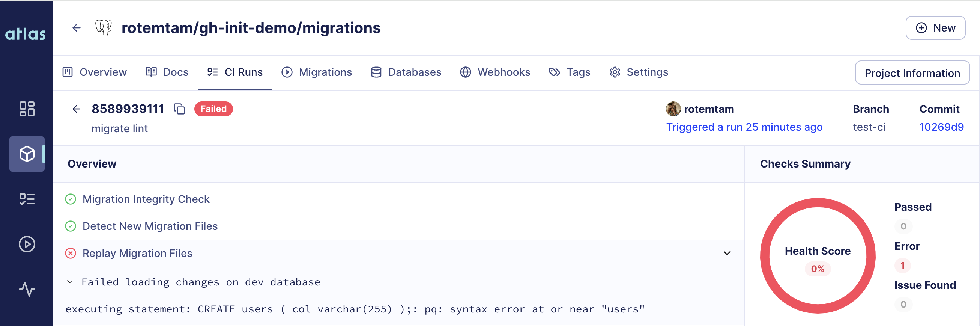Collapse the Failed loading changes section
The width and height of the screenshot is (980, 326).
click(70, 282)
